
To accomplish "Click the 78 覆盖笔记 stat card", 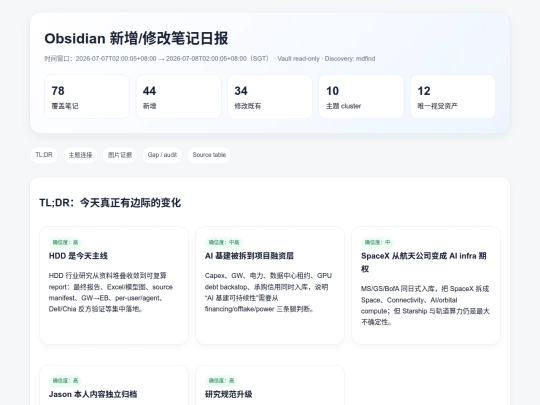I will (87, 97).
